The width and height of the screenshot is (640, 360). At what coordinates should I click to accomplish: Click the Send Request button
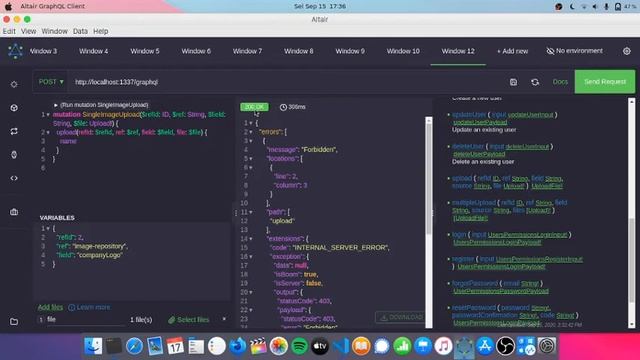point(605,82)
